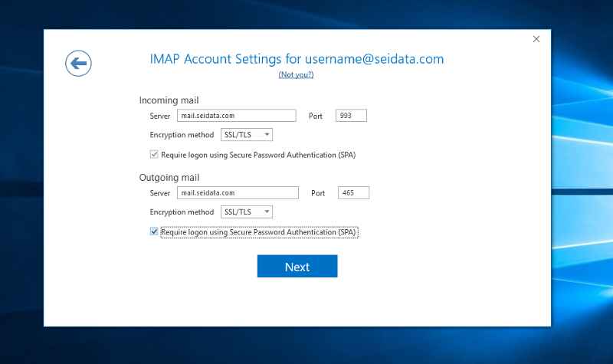This screenshot has height=364, width=613.
Task: Select the outgoing Port field showing 465
Action: point(353,193)
